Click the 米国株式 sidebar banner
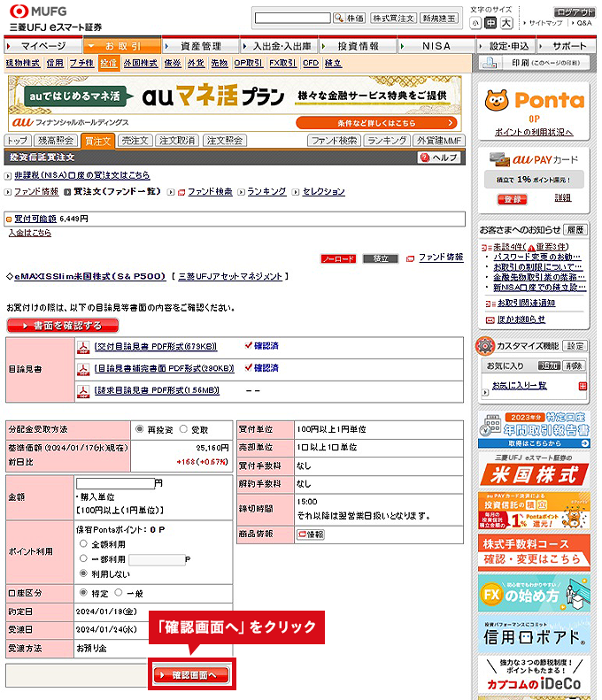 click(534, 470)
